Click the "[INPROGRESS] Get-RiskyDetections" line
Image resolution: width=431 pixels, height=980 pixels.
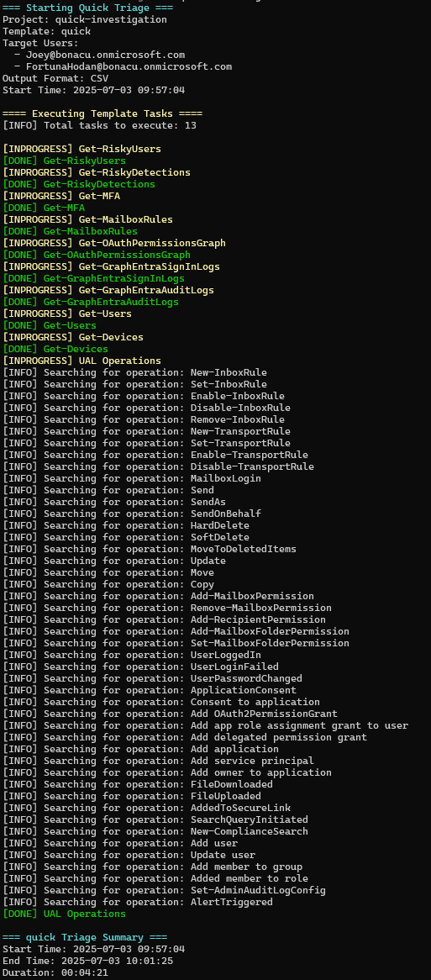97,172
